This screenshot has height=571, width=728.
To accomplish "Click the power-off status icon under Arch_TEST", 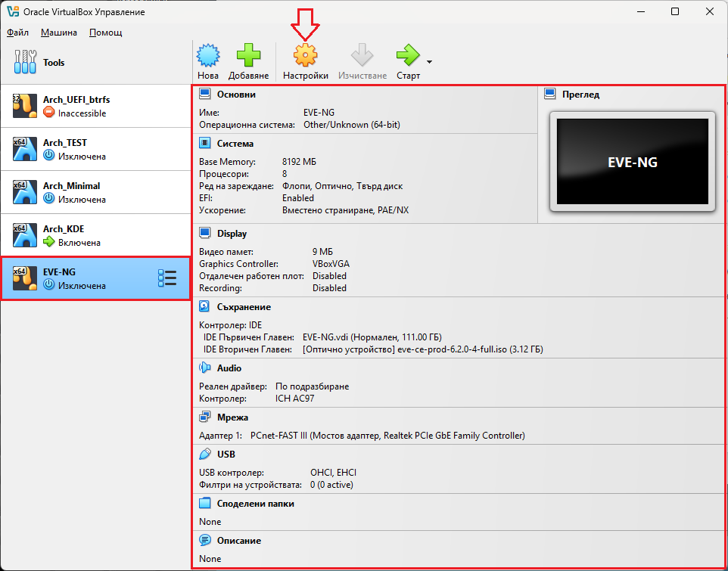I will [x=48, y=156].
